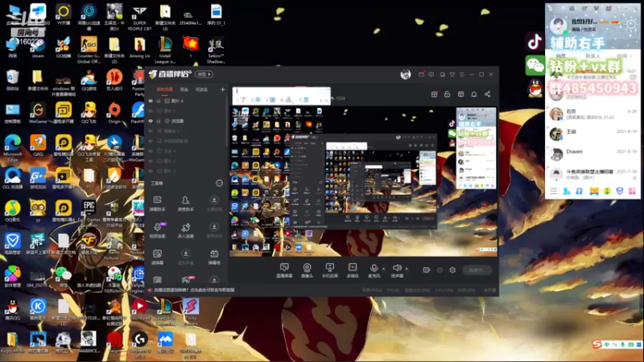Toggle lock on 浏览器 layer
Image resolution: width=644 pixels, height=362 pixels.
[159, 121]
